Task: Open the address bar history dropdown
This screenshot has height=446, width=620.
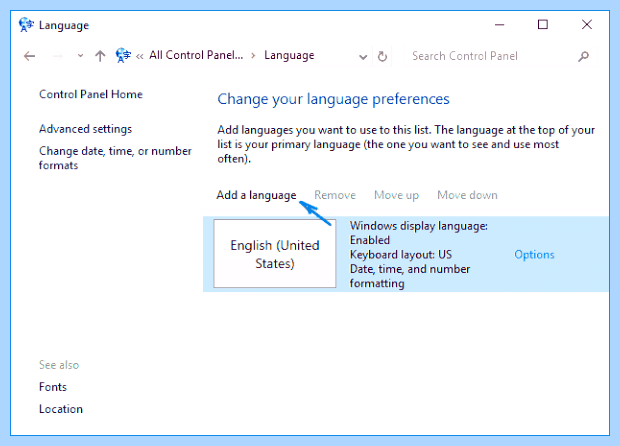Action: (363, 57)
